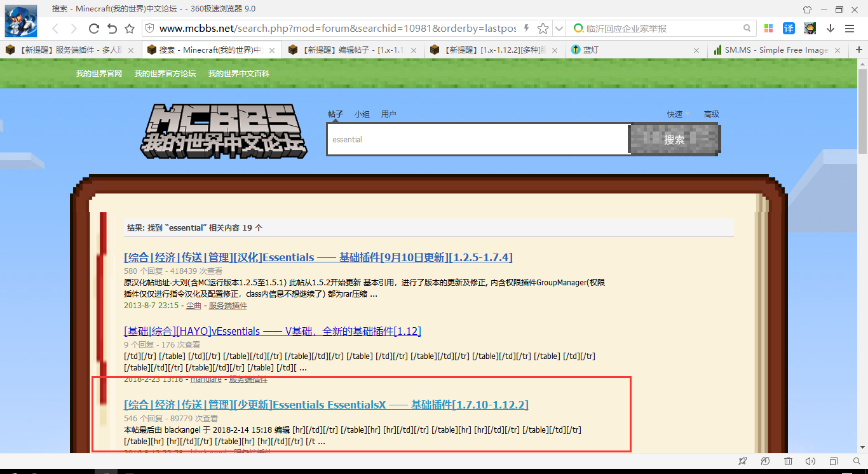Click the user avatar in the title bar
The image size is (868, 474).
[21, 21]
